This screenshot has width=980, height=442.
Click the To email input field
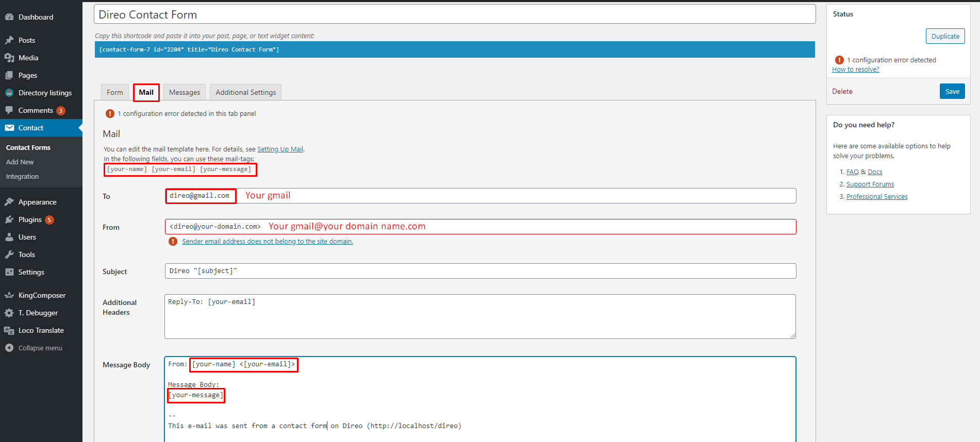point(480,196)
